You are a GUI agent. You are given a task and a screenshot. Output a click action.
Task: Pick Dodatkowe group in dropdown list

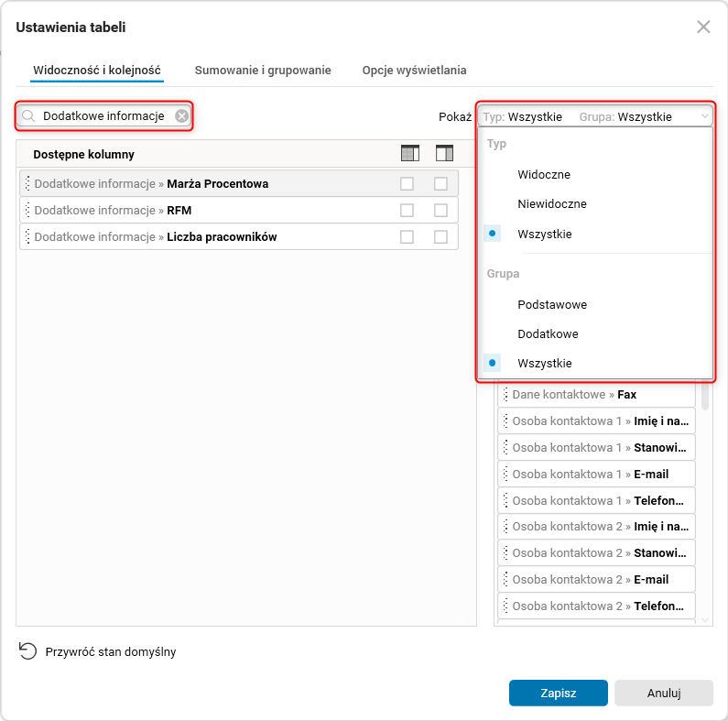click(x=548, y=334)
